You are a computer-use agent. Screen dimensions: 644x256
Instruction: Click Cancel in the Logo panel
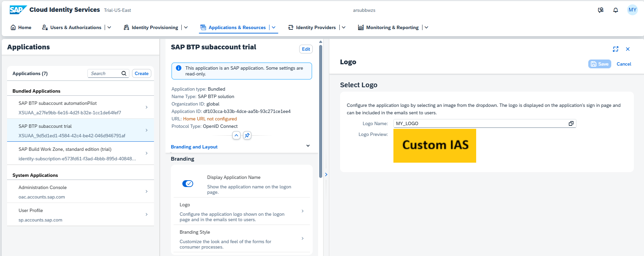(624, 64)
